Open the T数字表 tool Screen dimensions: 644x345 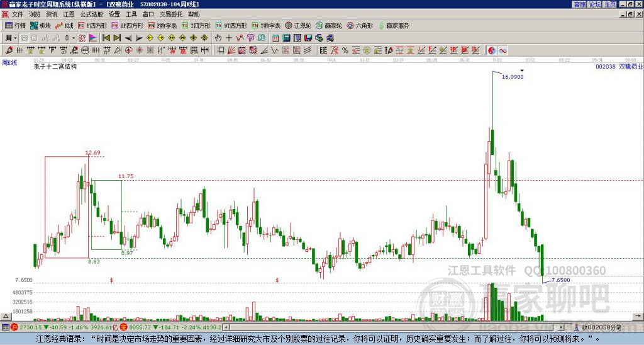(266, 25)
